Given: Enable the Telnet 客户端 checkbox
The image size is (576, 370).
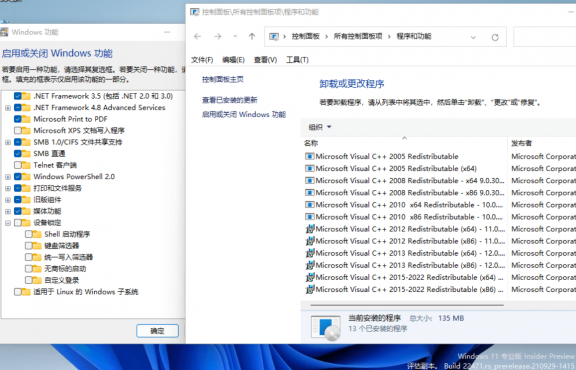Looking at the screenshot, I should 18,165.
